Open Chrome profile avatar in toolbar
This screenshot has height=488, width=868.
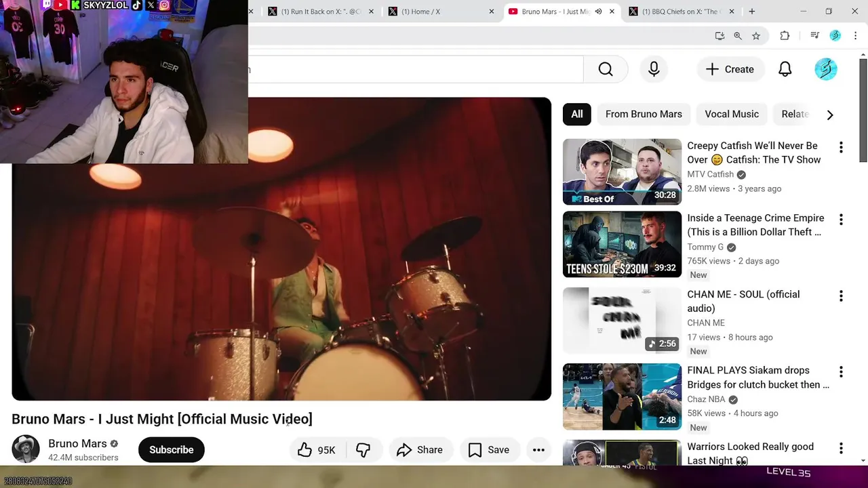tap(835, 36)
